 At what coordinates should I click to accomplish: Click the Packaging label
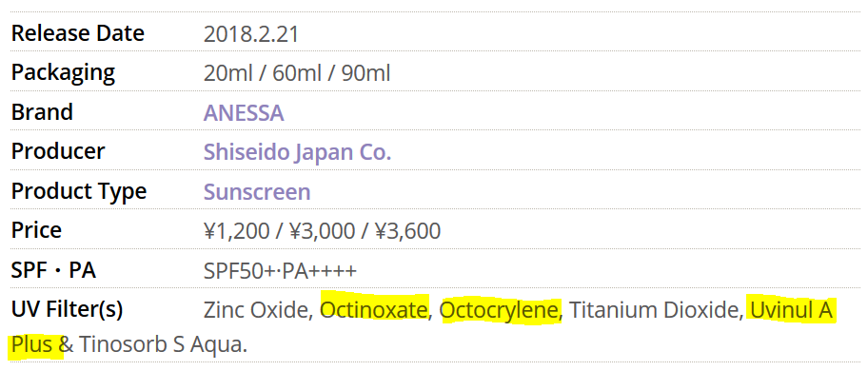click(63, 73)
